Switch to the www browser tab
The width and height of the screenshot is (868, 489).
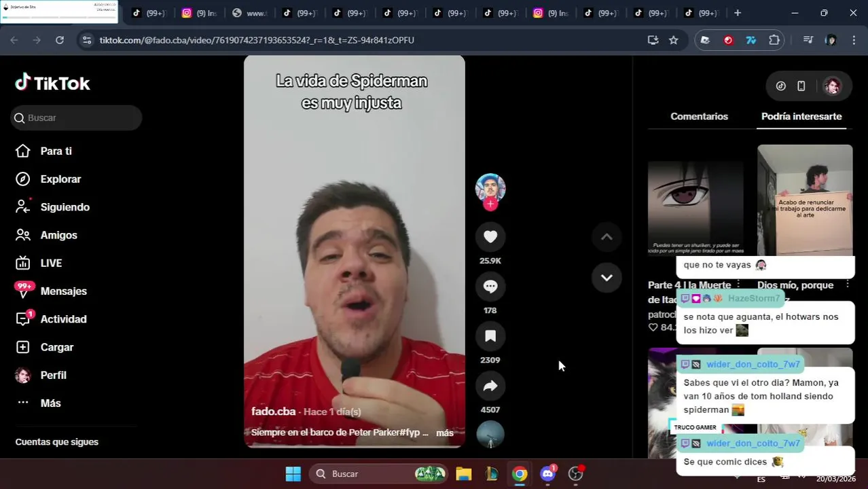click(251, 13)
